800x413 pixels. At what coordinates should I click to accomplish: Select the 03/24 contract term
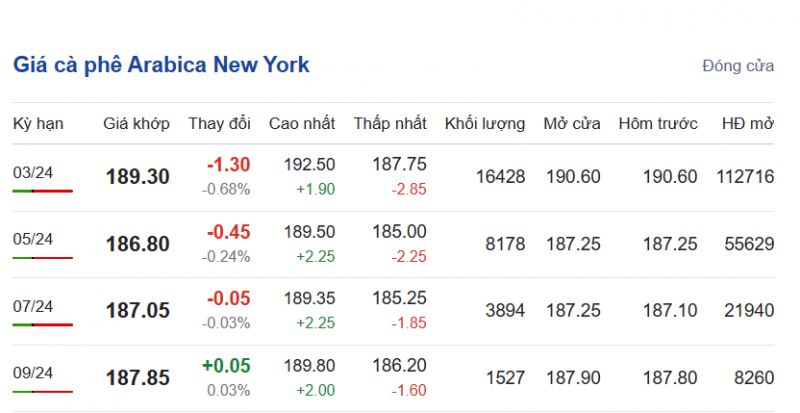pos(32,172)
